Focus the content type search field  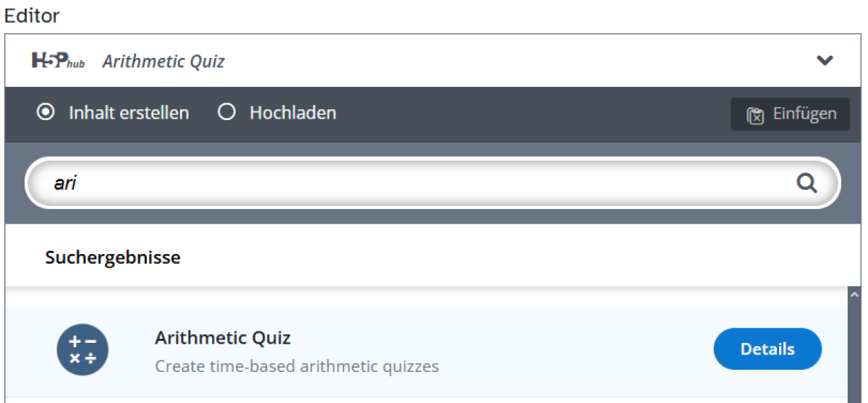click(x=420, y=183)
